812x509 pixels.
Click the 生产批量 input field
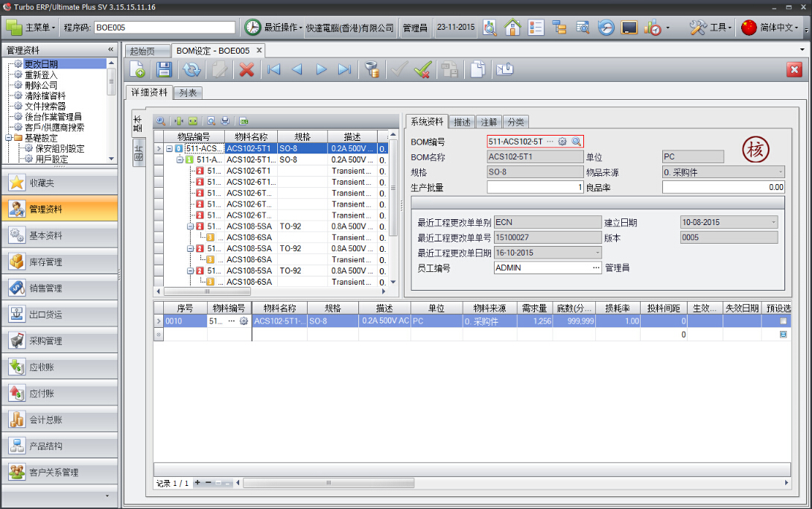coord(536,187)
